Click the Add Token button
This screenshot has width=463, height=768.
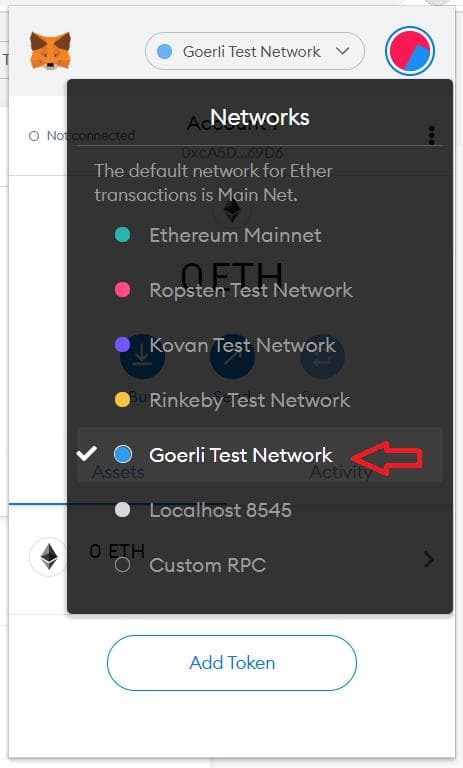pos(232,663)
